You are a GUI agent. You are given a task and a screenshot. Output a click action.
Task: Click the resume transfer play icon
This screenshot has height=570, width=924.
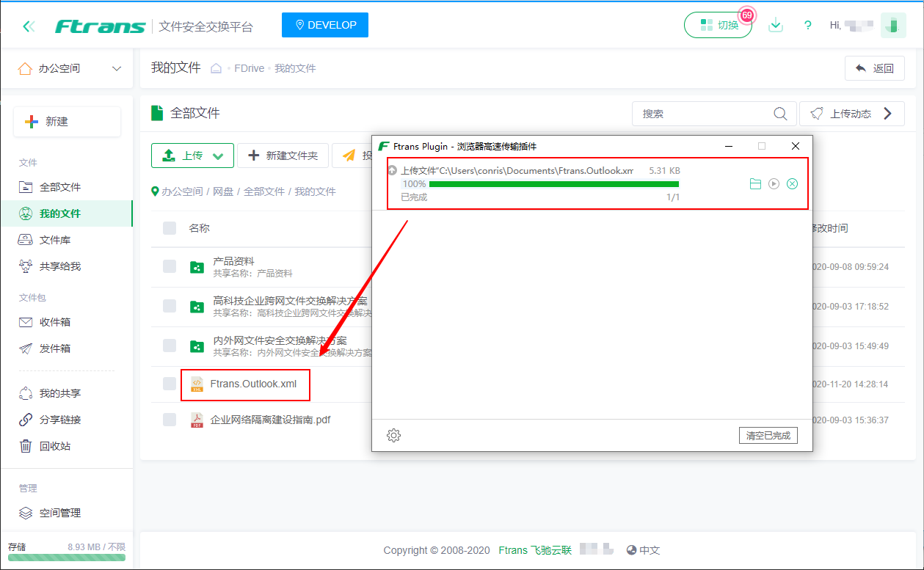pos(774,183)
